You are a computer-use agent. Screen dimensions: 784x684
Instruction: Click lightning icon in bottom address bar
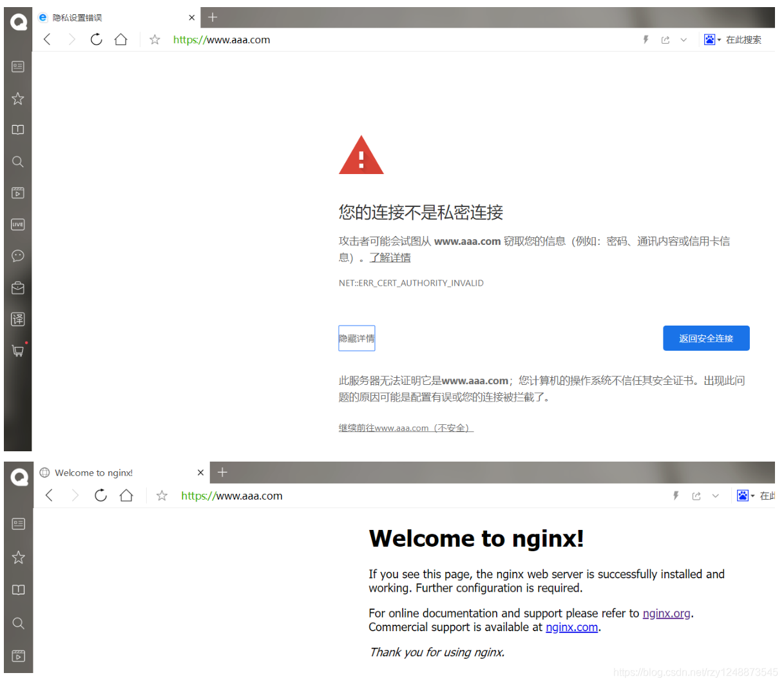click(676, 496)
